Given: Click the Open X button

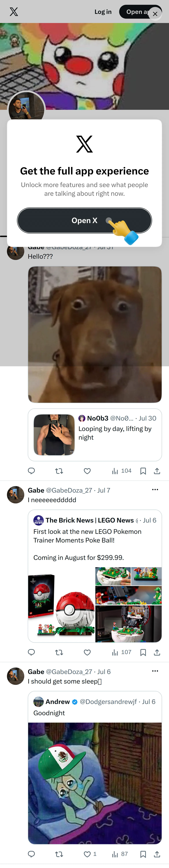Looking at the screenshot, I should [84, 220].
